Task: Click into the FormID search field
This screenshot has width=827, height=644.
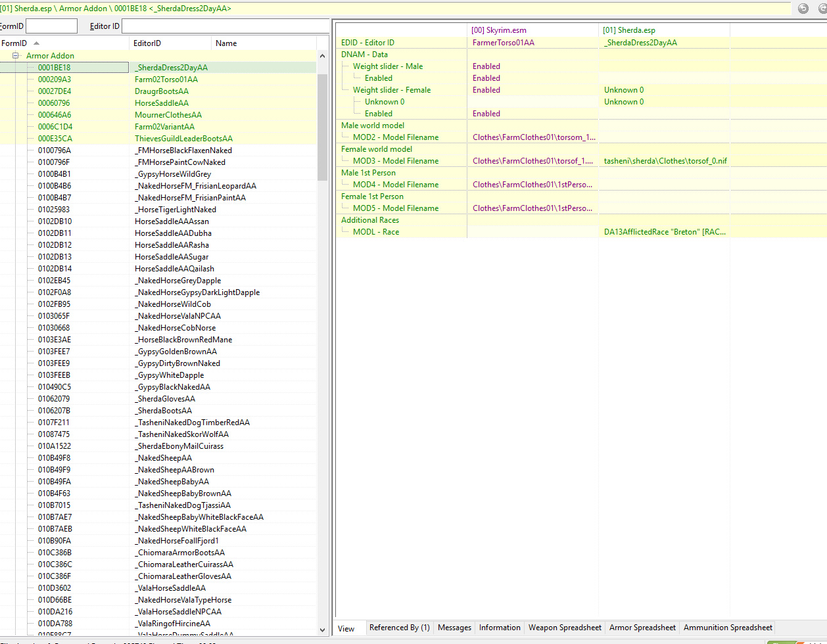Action: pyautogui.click(x=51, y=26)
